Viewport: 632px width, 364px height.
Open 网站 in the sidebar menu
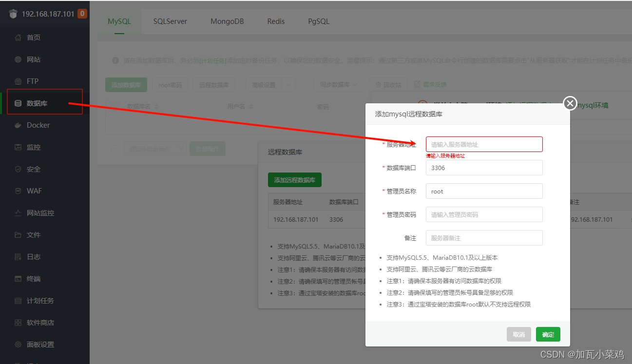click(34, 59)
